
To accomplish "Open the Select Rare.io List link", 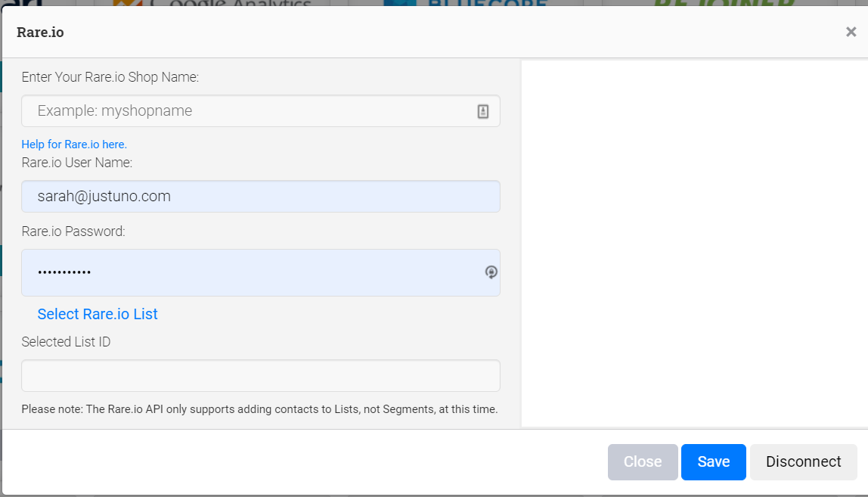I will pyautogui.click(x=98, y=314).
